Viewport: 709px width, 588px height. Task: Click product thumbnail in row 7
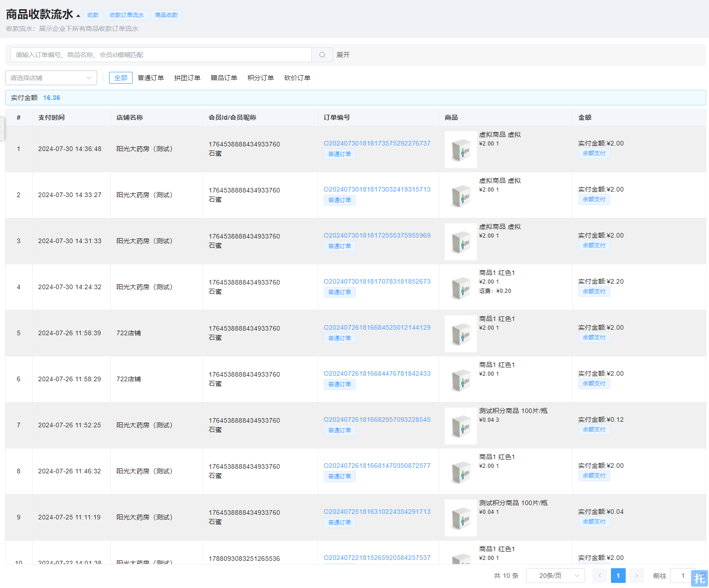click(x=461, y=426)
